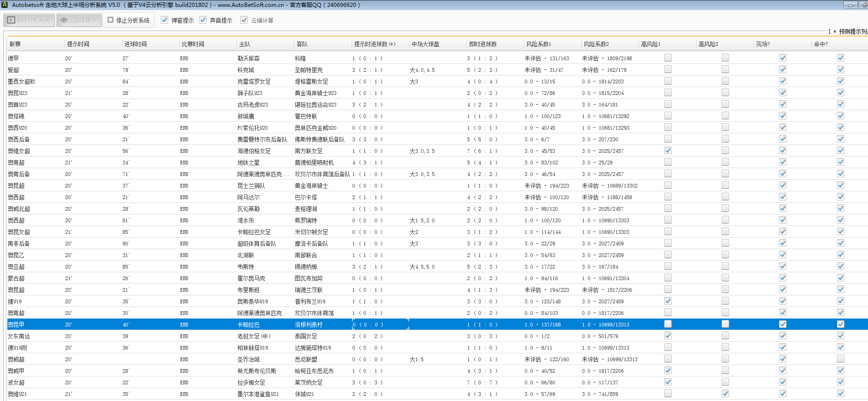Toggle the 云端计算 cloud computing checkbox
The width and height of the screenshot is (868, 401).
244,20
